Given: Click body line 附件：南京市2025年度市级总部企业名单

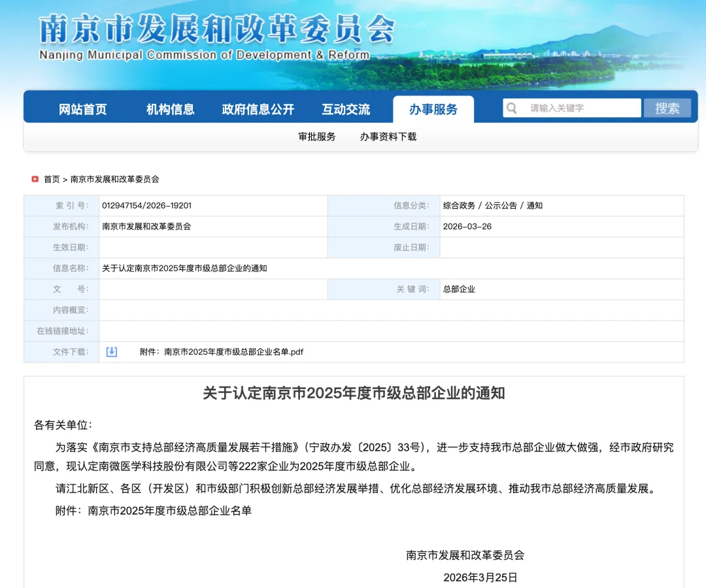Looking at the screenshot, I should point(154,511).
